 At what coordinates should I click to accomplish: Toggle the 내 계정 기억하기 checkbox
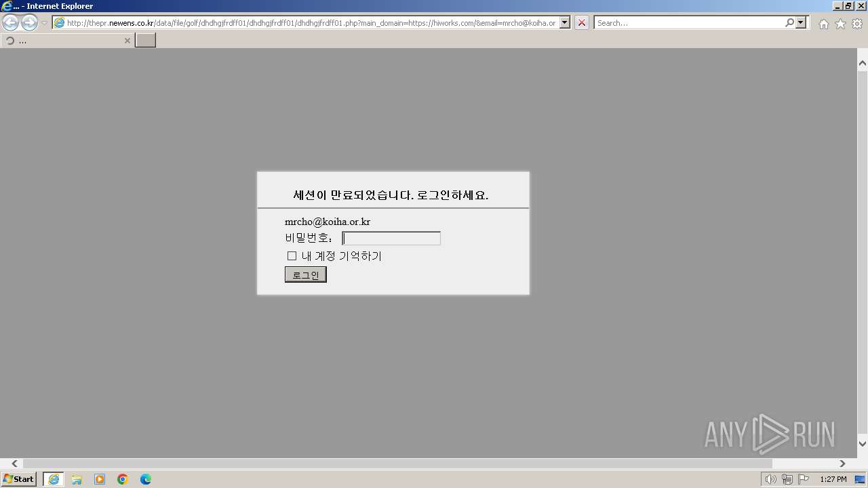292,256
